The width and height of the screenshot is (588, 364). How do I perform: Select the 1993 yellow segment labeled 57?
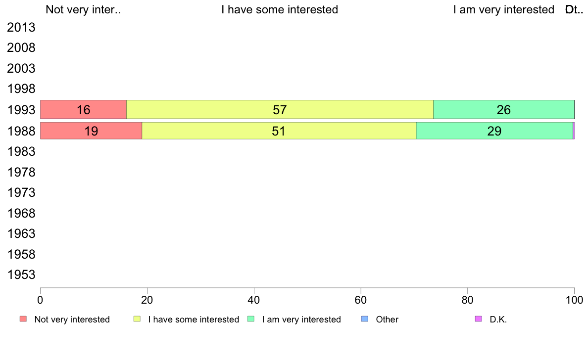(x=280, y=109)
